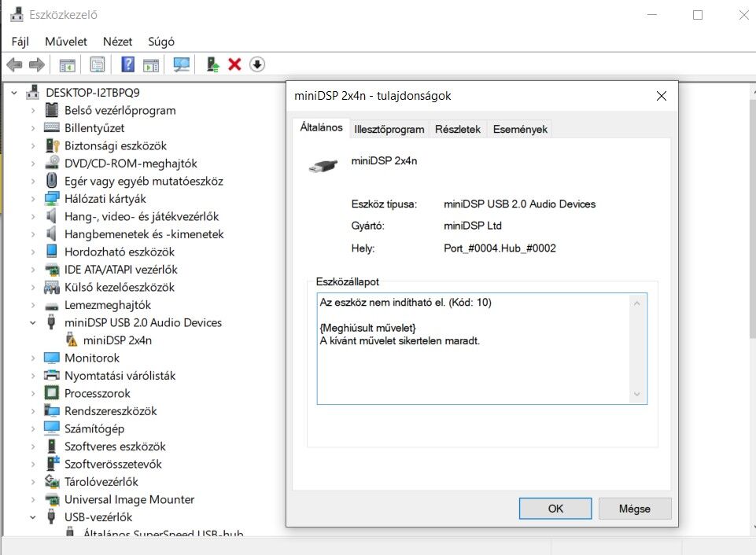Expand the IDE ATA/ATAPI vezérlők node

click(x=33, y=270)
